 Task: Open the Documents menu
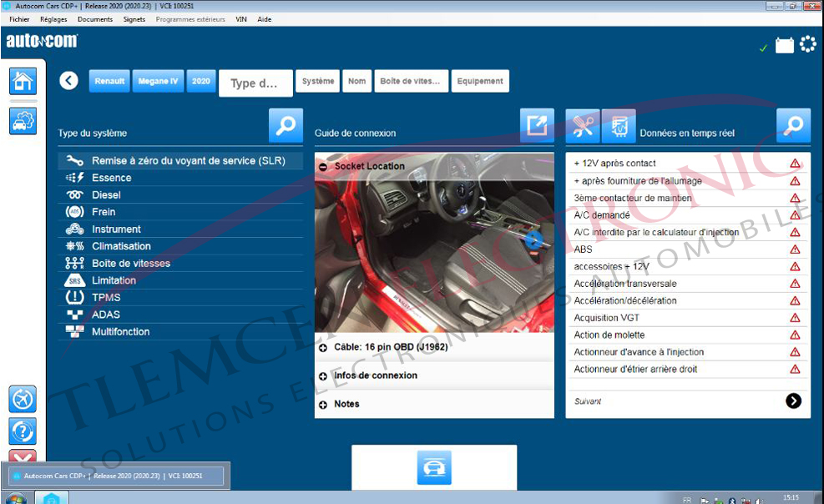[x=95, y=19]
